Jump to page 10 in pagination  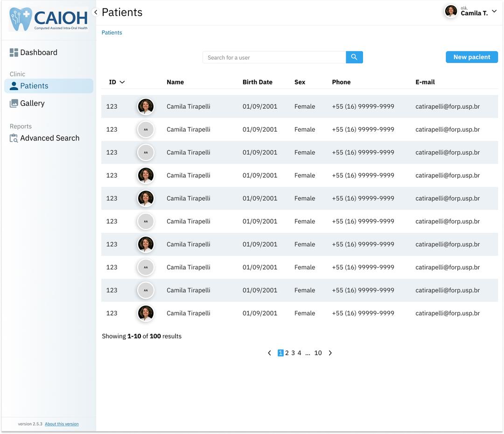[318, 353]
